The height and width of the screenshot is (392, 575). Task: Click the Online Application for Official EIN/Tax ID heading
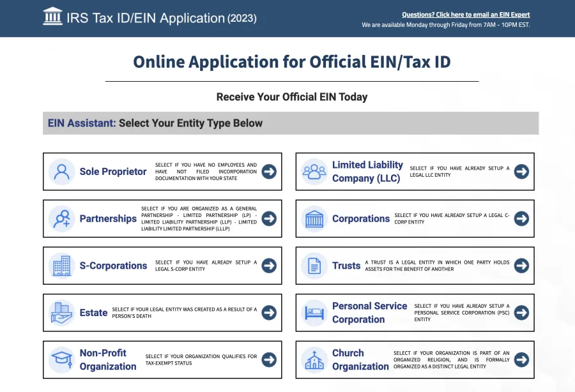292,61
